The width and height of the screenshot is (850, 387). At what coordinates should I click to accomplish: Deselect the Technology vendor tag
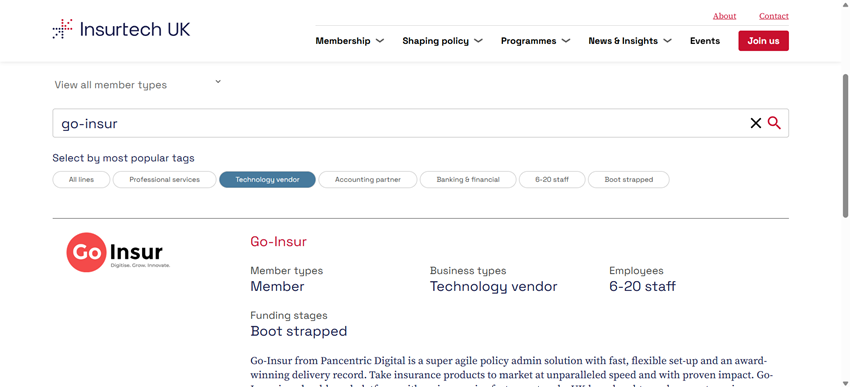coord(267,179)
